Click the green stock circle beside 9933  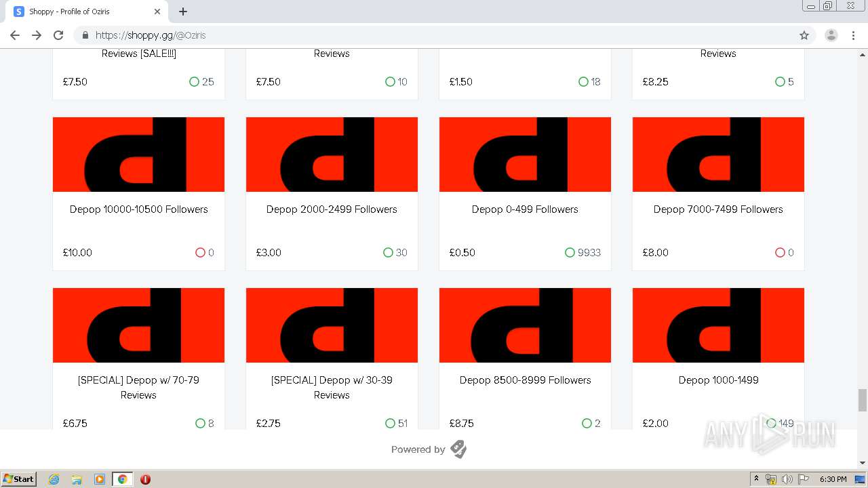coord(570,253)
